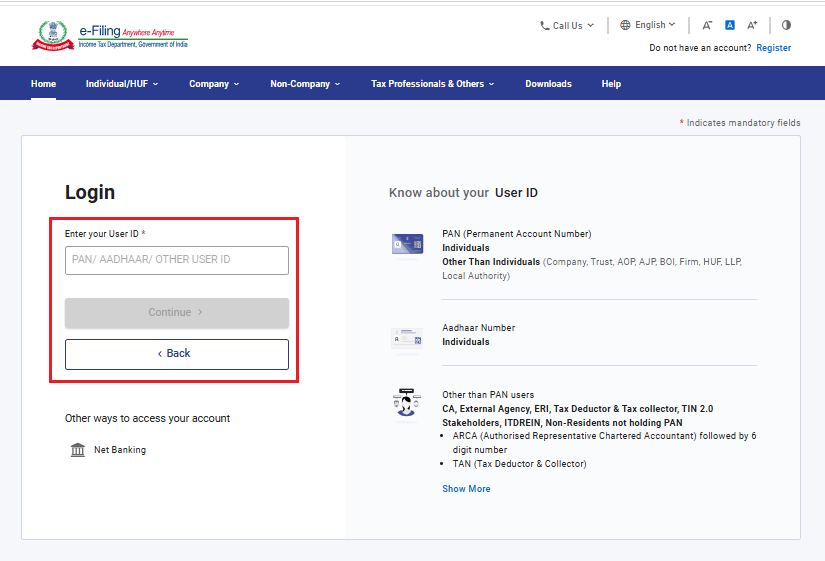Click 'Other ways to access your account'

[147, 418]
